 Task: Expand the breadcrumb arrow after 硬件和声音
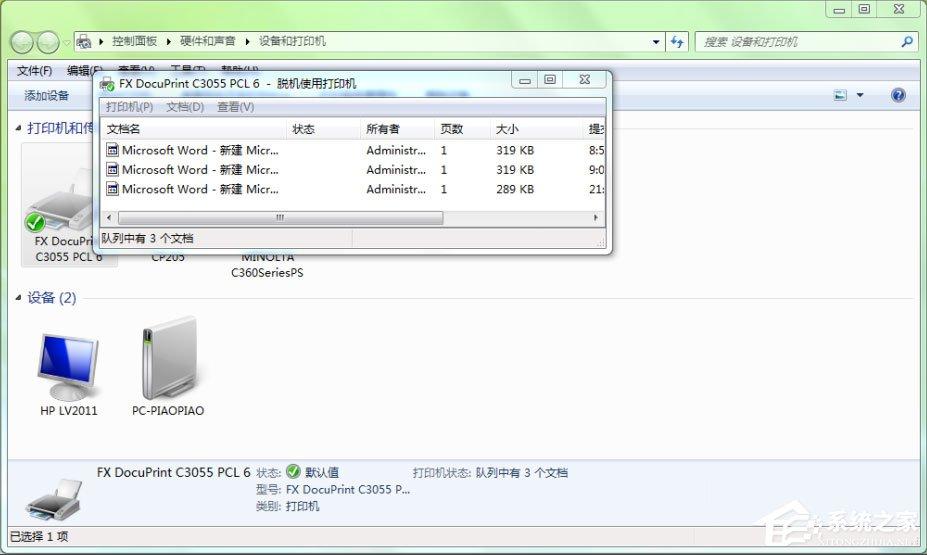(x=247, y=41)
